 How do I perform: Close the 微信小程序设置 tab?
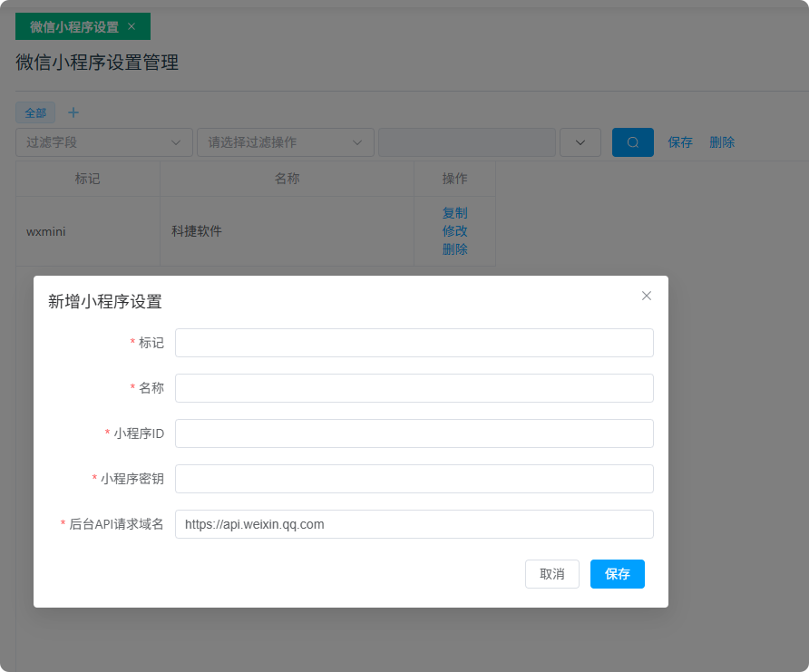(x=132, y=26)
